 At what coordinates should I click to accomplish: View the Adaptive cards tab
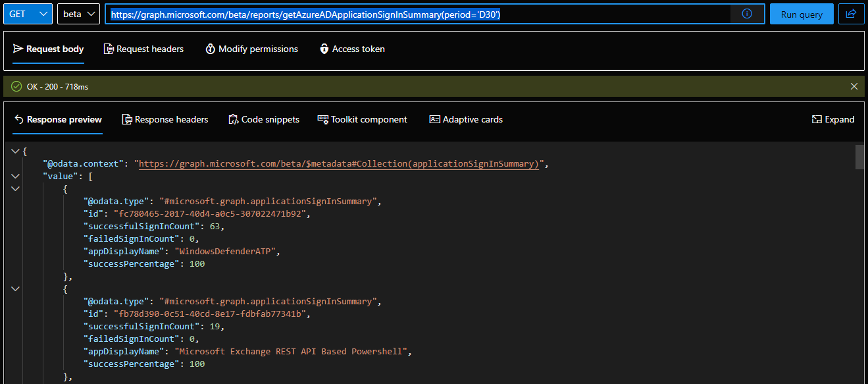[466, 119]
